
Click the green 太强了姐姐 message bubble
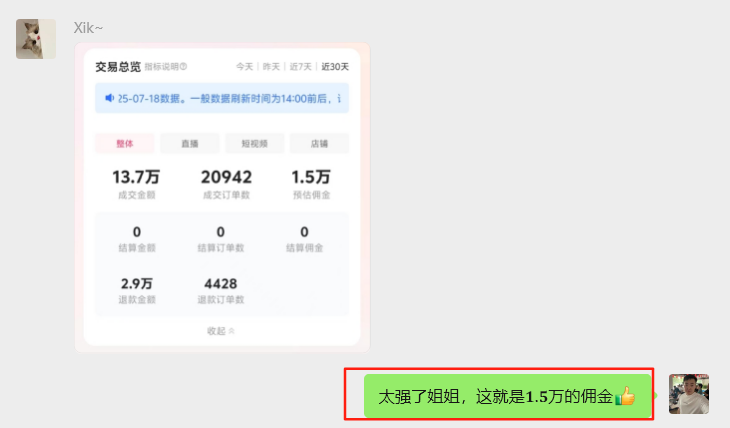point(508,396)
